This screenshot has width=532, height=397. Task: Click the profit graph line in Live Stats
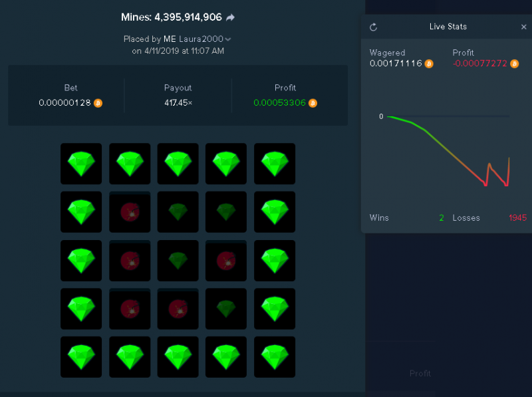coord(448,151)
